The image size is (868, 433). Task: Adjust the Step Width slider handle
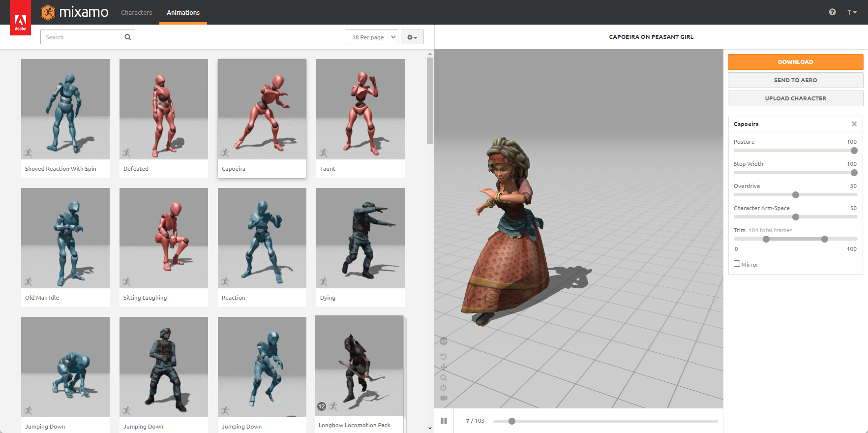(854, 173)
